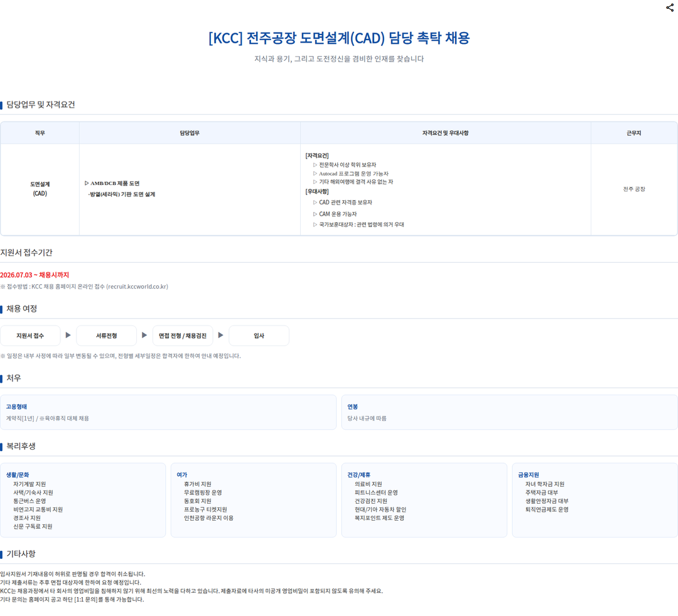
Task: Click '퇴직연금제도 운영' benefit item
Action: (547, 510)
